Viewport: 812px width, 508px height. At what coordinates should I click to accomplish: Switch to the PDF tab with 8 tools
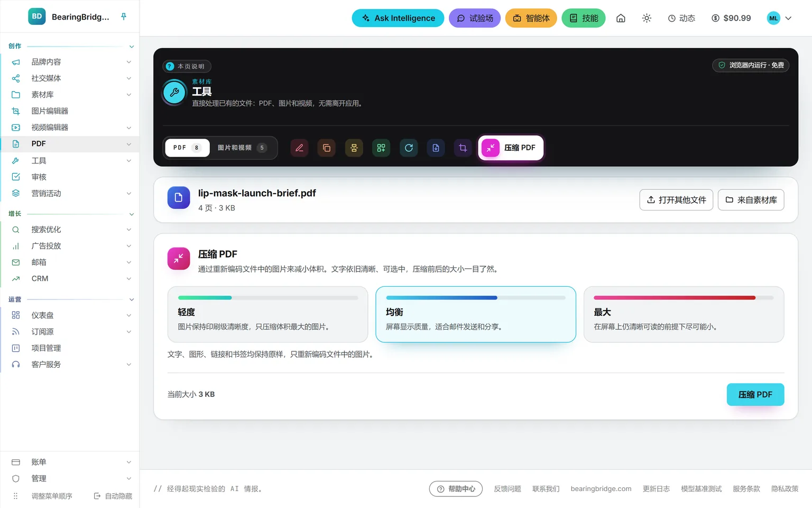tap(187, 148)
